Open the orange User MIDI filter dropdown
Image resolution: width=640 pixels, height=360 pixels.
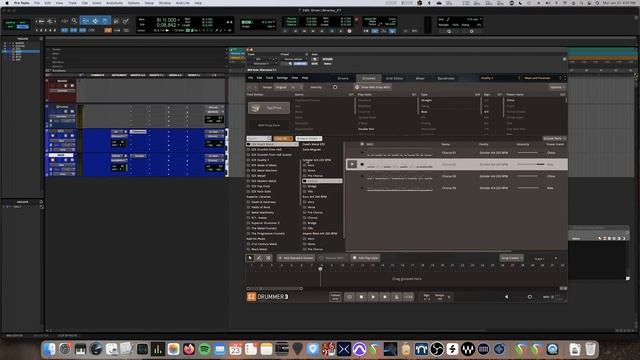(x=283, y=139)
